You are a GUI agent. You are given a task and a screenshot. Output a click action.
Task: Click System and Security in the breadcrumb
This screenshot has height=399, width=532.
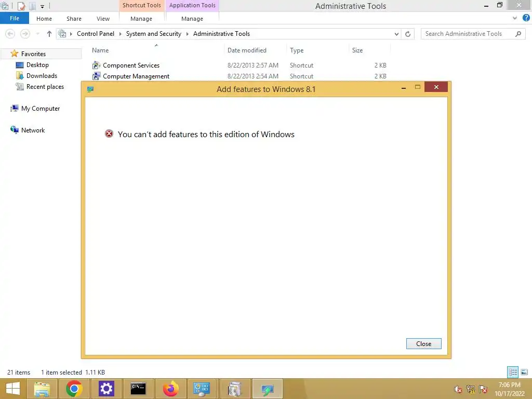click(x=153, y=34)
